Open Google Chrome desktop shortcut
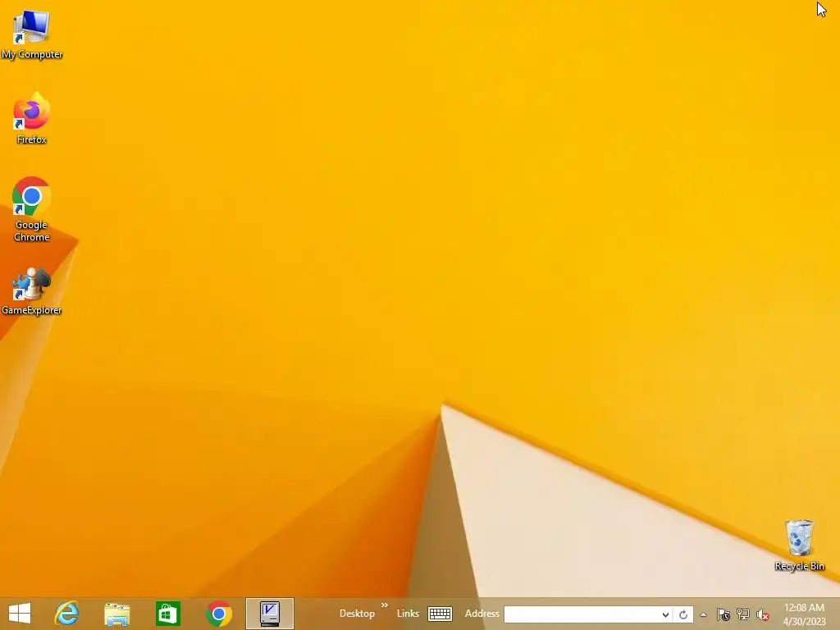 [x=32, y=209]
